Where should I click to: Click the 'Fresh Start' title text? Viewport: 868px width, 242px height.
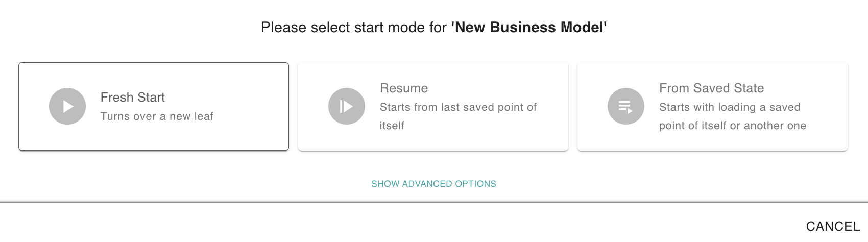click(x=133, y=97)
